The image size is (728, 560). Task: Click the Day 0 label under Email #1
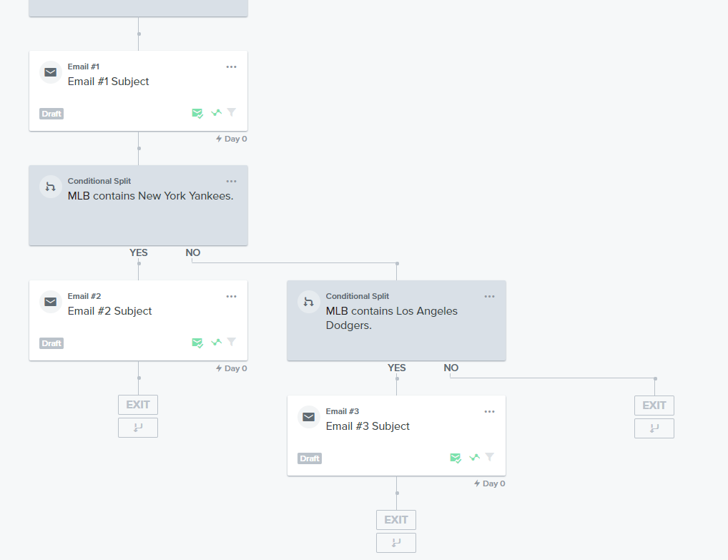pyautogui.click(x=231, y=139)
